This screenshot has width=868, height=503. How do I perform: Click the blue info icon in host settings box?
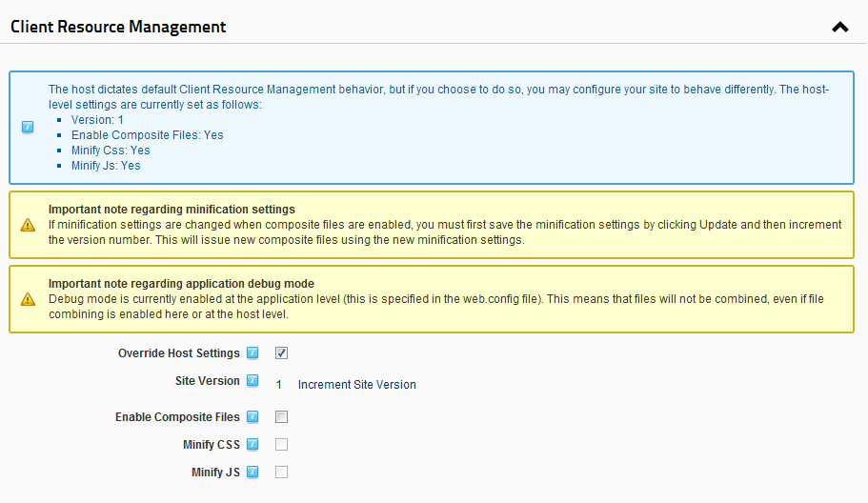tap(28, 128)
